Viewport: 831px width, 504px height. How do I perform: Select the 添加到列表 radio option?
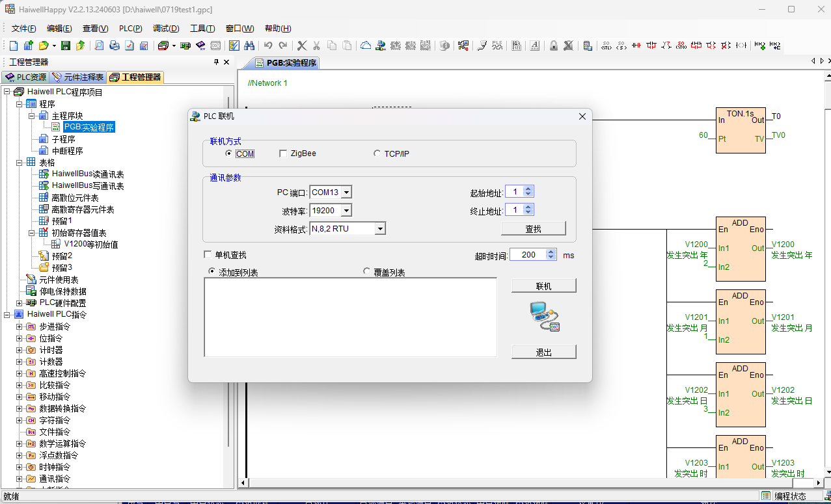pos(211,271)
